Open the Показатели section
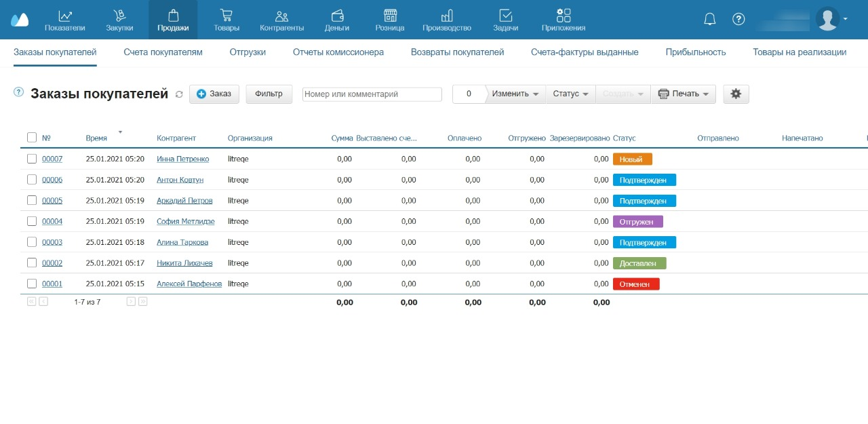The width and height of the screenshot is (868, 424). (x=65, y=20)
